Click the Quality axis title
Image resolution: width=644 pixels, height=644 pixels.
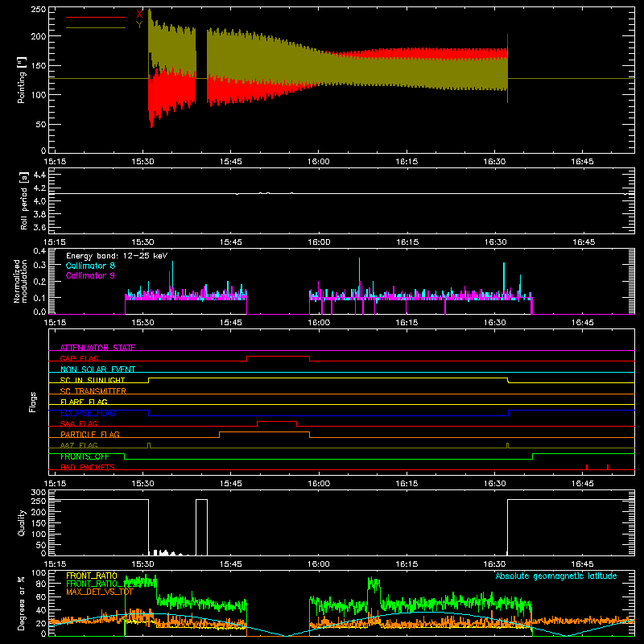(x=22, y=522)
